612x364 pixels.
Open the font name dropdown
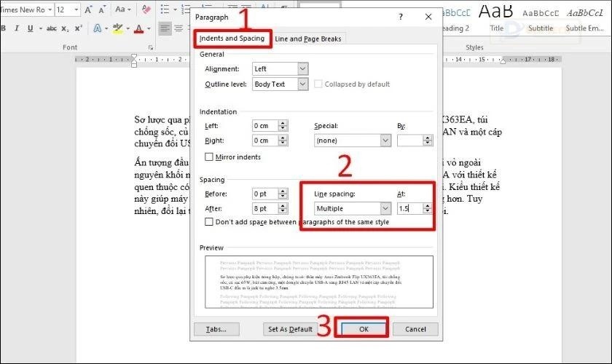[50, 9]
